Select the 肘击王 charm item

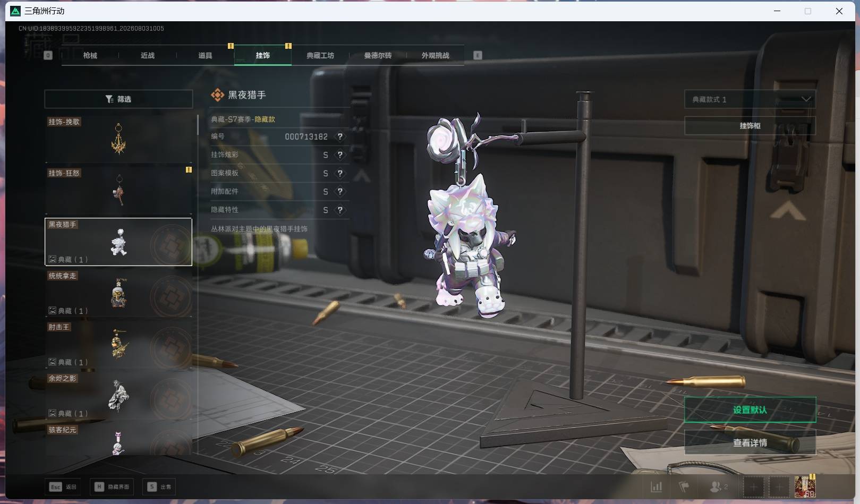pos(118,344)
